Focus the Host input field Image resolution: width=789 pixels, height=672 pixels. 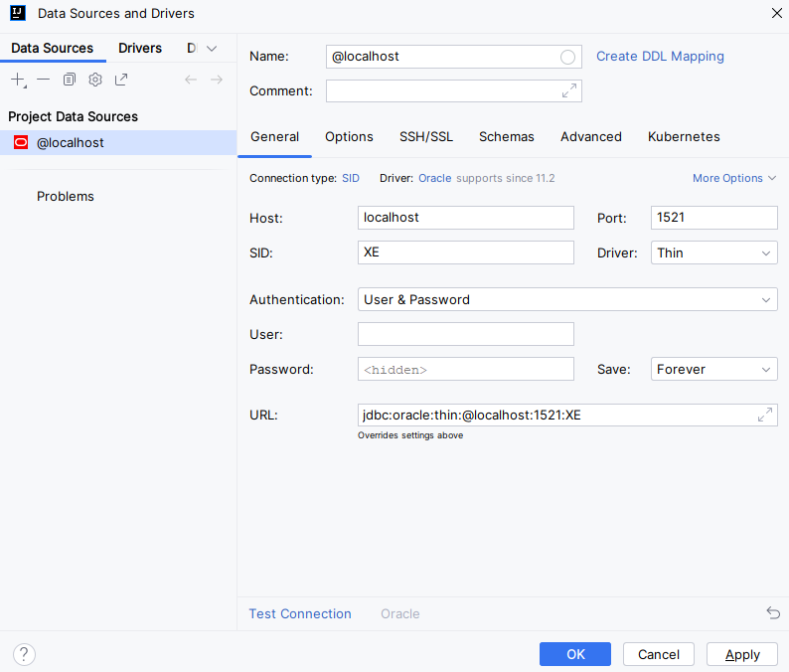pos(466,218)
